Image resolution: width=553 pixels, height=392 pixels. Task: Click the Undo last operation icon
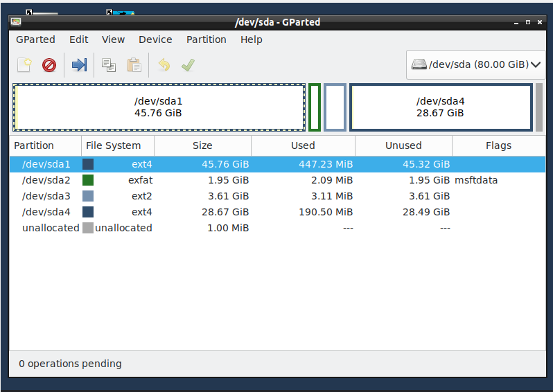tap(164, 65)
